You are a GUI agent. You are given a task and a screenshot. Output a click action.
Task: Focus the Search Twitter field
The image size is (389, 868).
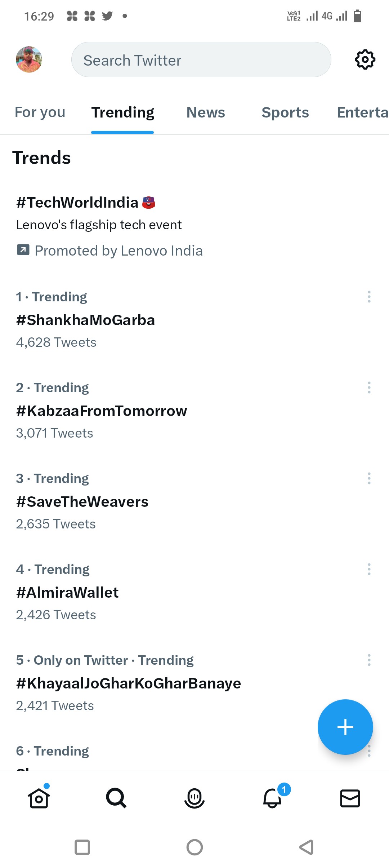(x=201, y=60)
